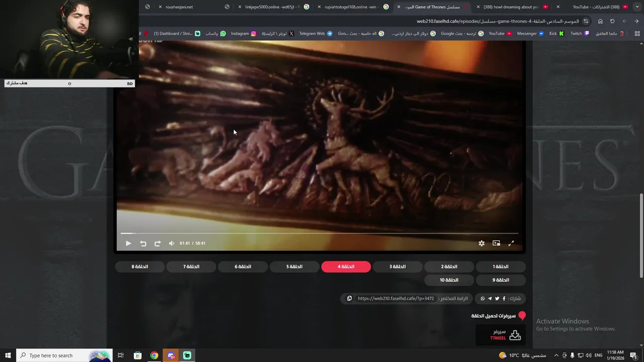The image size is (644, 362).
Task: Open Windows Start menu
Action: click(8, 355)
